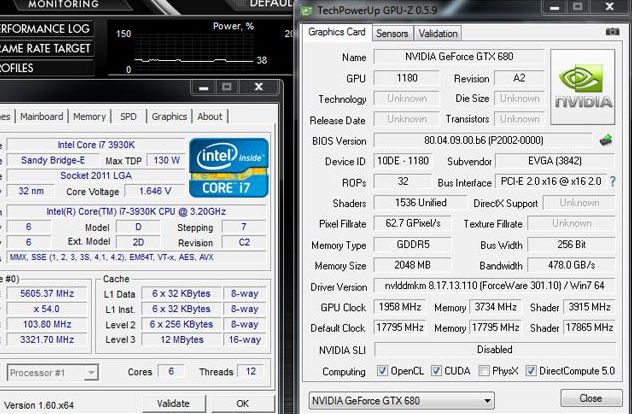
Task: Click the Memory Type value GDDR5
Action: tap(412, 244)
